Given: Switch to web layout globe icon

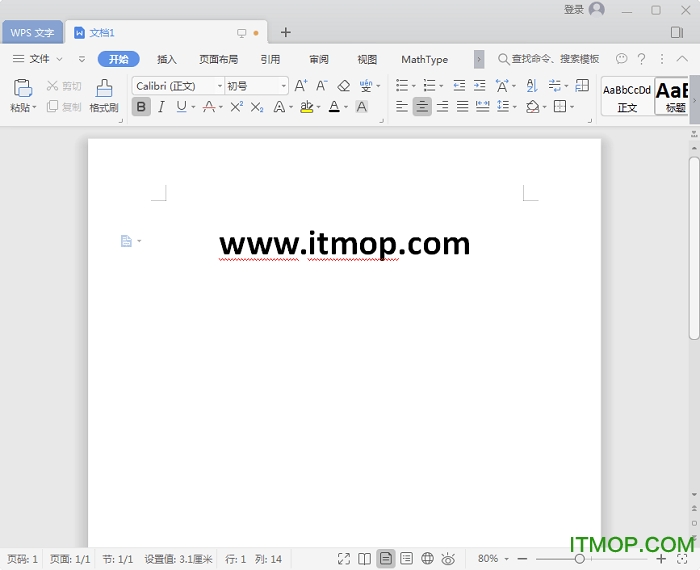Looking at the screenshot, I should (427, 558).
